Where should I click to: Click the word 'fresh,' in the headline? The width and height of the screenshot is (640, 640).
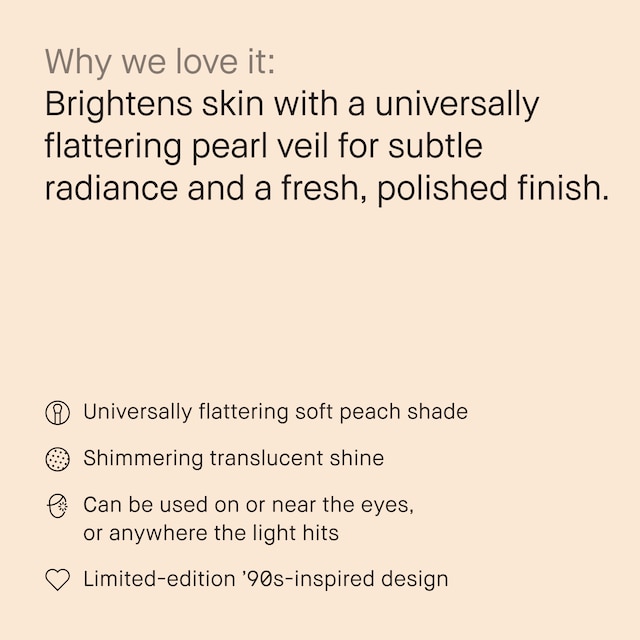tap(324, 189)
